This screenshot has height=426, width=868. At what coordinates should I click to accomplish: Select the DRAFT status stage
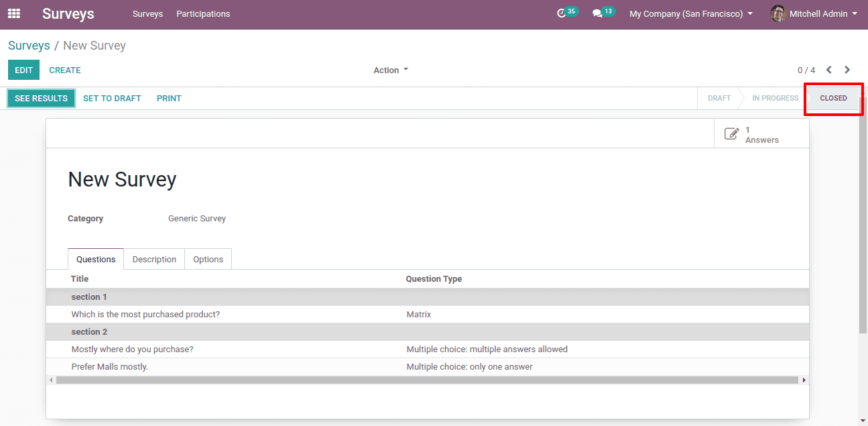(x=719, y=98)
